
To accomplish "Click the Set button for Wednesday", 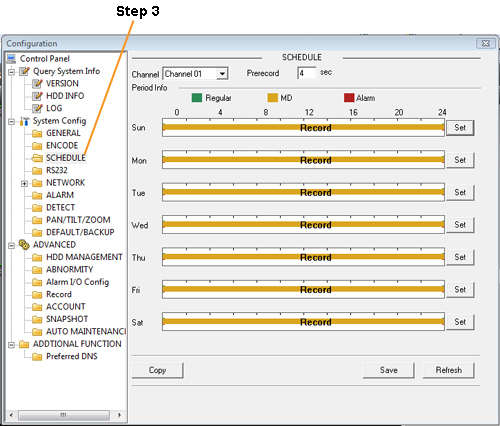I will pyautogui.click(x=460, y=225).
